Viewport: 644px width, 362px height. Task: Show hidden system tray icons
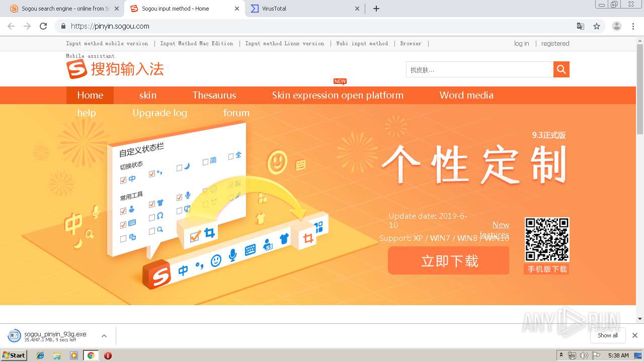point(561,355)
